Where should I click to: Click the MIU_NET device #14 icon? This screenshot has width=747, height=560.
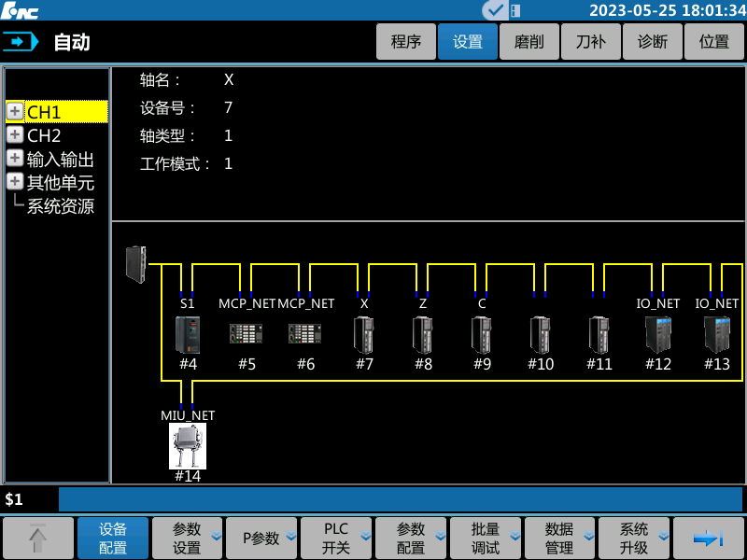click(x=188, y=446)
